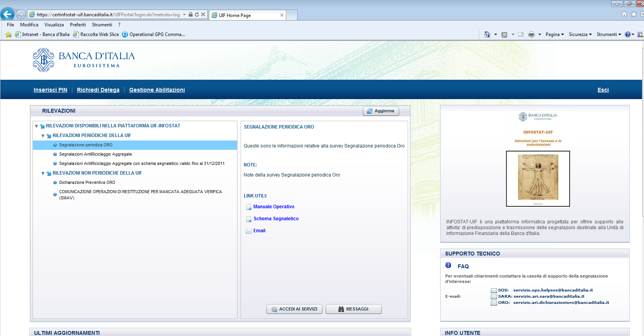The width and height of the screenshot is (644, 336).
Task: Open the File menu
Action: click(10, 24)
